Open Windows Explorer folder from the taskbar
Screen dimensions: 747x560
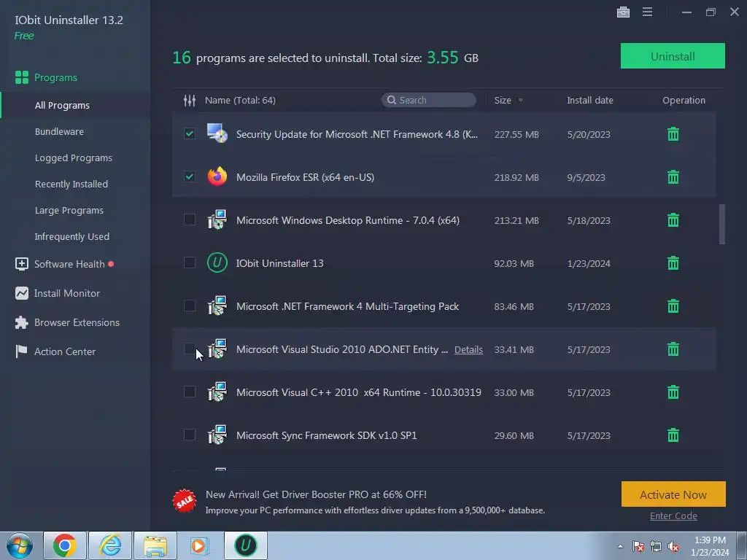155,545
